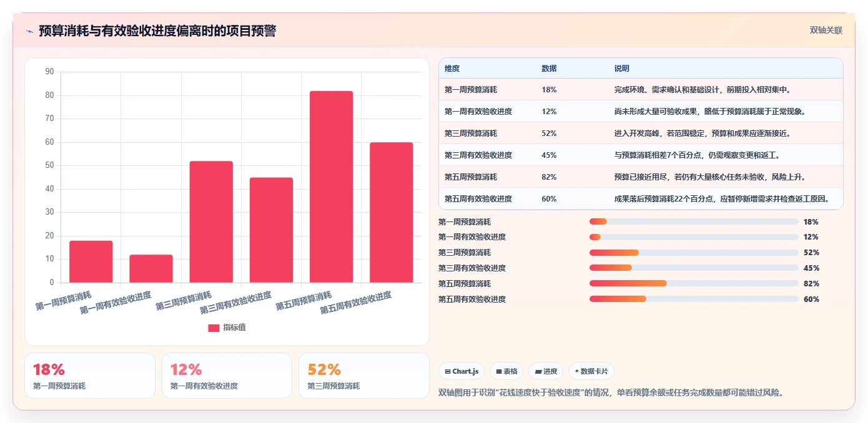Screen dimensions: 868x423
Task: Click the 18% value after the first progress bar
Action: pos(811,221)
